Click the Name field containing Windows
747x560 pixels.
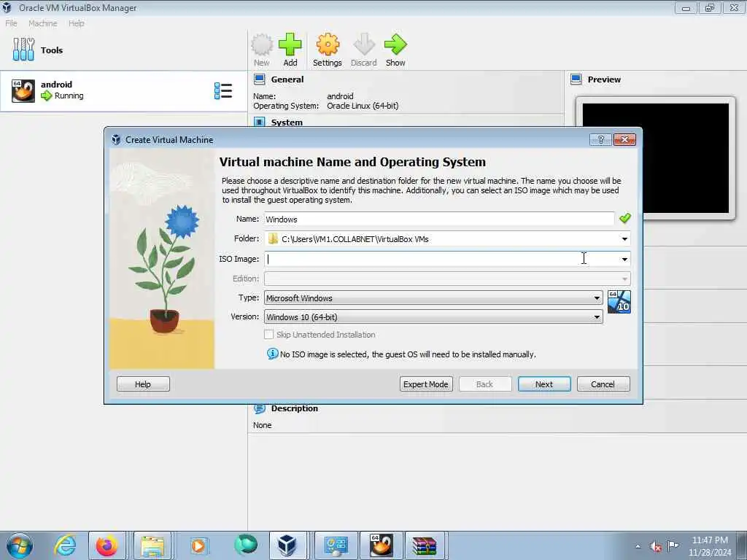[x=439, y=219]
